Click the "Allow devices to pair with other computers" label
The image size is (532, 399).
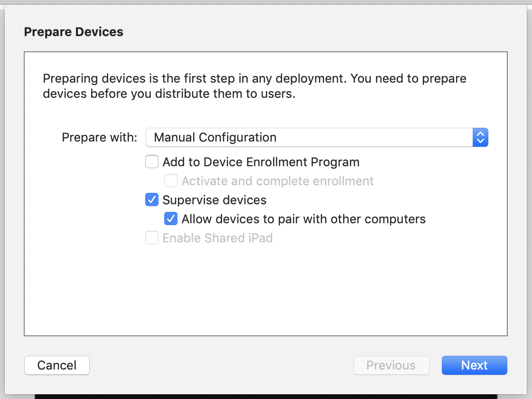click(303, 219)
